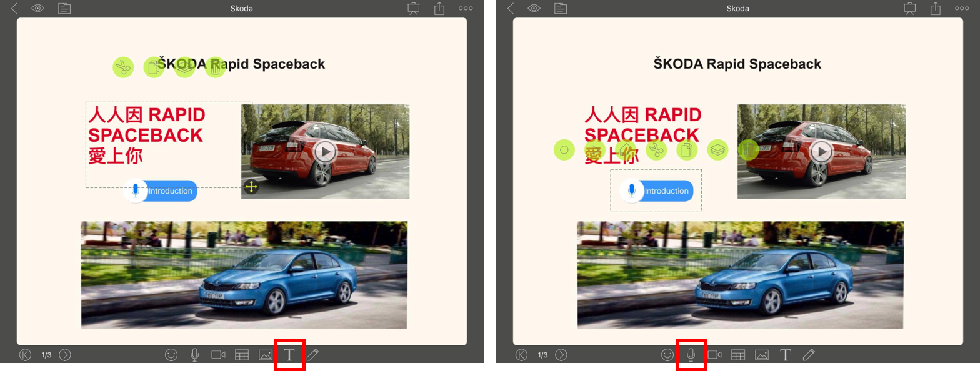Tap the microphone audio tool in right screenshot
Screen dimensions: 980x371
click(691, 355)
